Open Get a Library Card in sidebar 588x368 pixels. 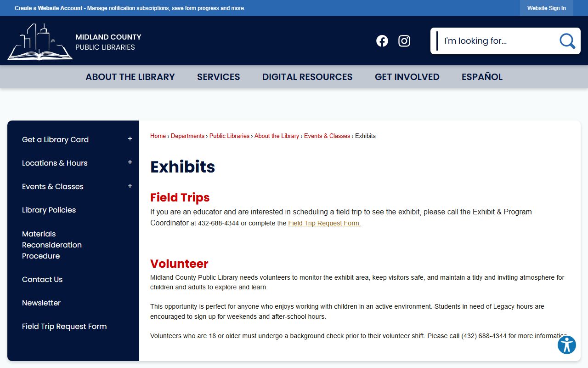55,139
